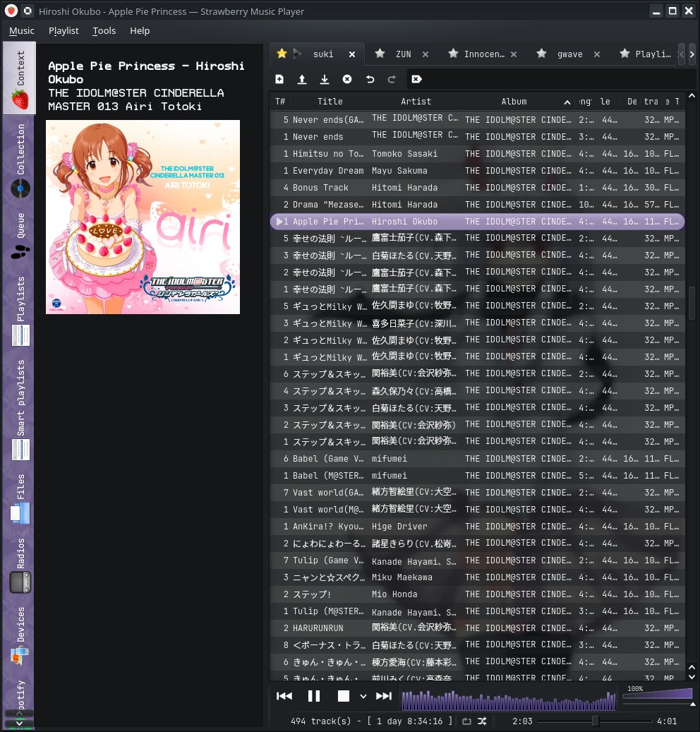Toggle favorite star on Innocen… tab
Viewport: 700px width, 732px height.
[453, 53]
